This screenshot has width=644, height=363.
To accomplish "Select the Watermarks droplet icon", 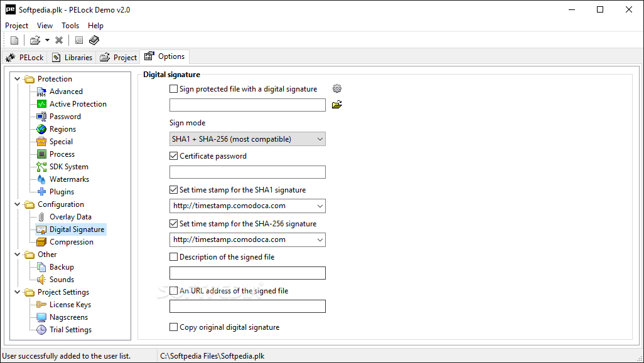I will [41, 179].
